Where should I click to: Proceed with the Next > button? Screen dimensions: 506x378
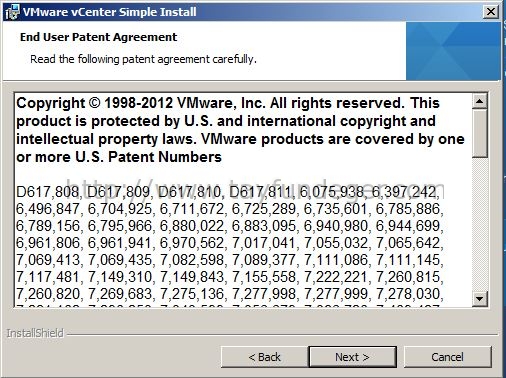[352, 357]
